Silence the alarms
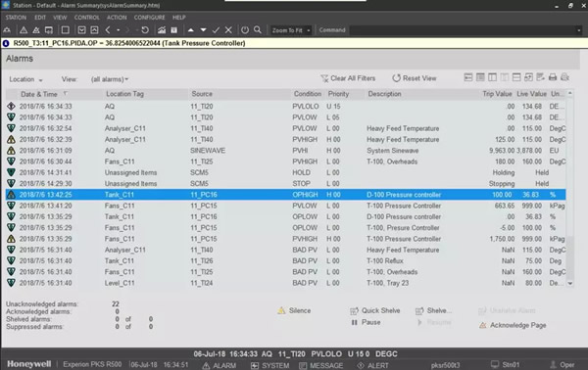 click(294, 310)
